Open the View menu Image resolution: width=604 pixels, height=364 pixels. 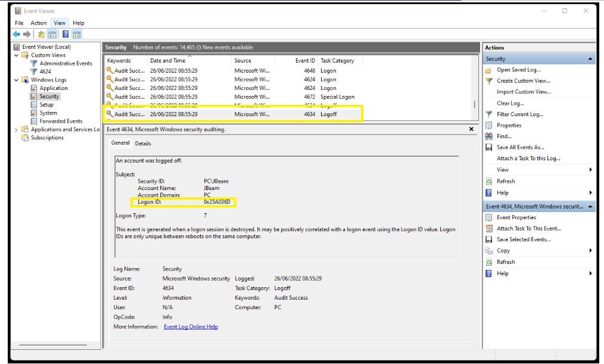[60, 23]
